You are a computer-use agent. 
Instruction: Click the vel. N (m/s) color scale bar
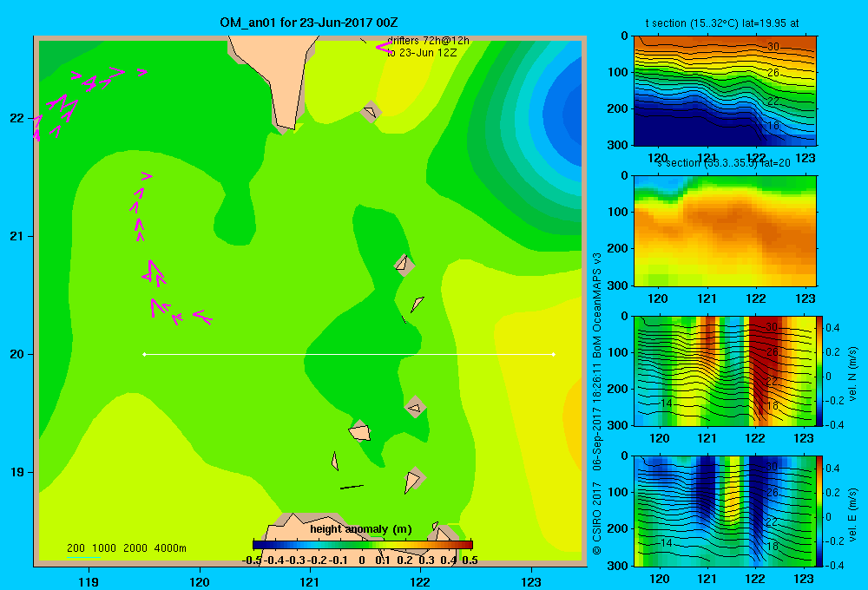820,370
